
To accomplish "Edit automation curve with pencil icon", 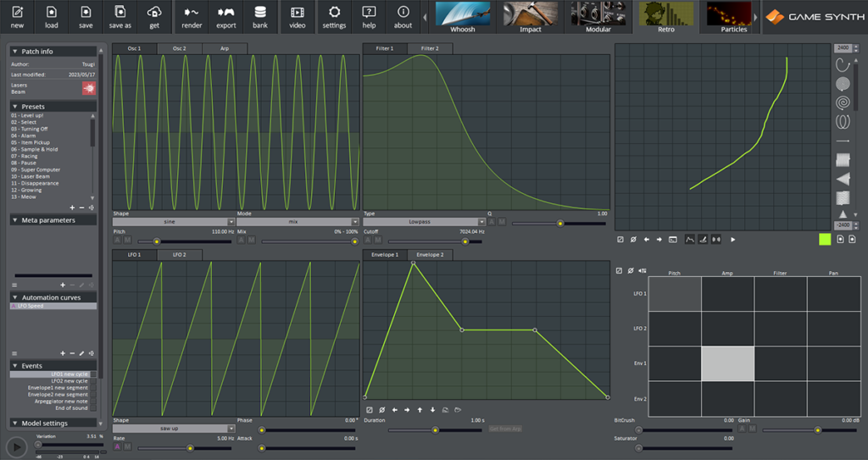I will 82,353.
